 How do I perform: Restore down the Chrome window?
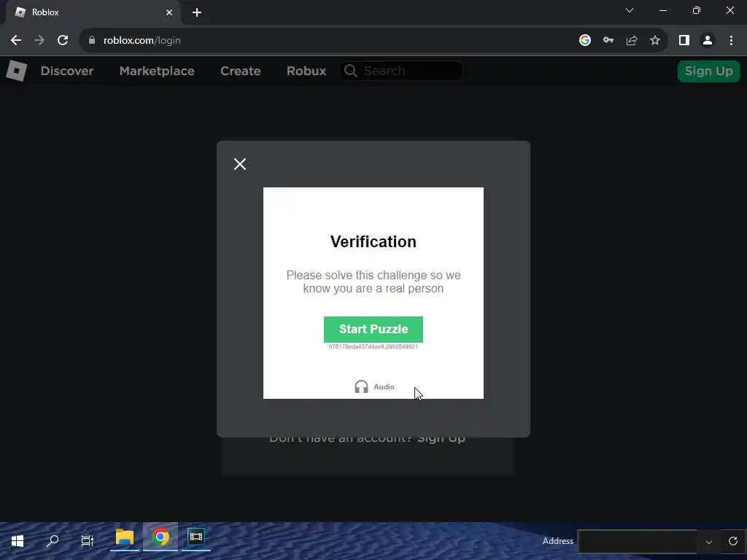(x=697, y=10)
